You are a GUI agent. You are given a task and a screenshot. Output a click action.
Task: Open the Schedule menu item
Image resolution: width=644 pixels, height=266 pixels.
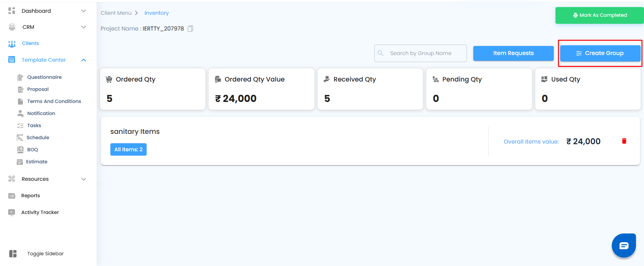pos(38,138)
